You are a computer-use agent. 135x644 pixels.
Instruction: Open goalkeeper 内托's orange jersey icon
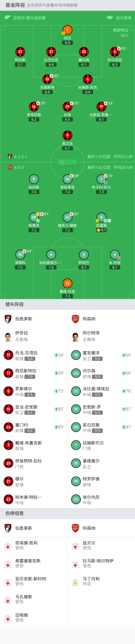67,30
